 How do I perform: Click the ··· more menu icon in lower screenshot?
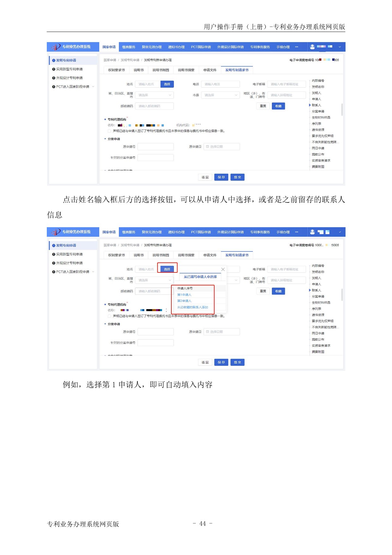point(297,232)
